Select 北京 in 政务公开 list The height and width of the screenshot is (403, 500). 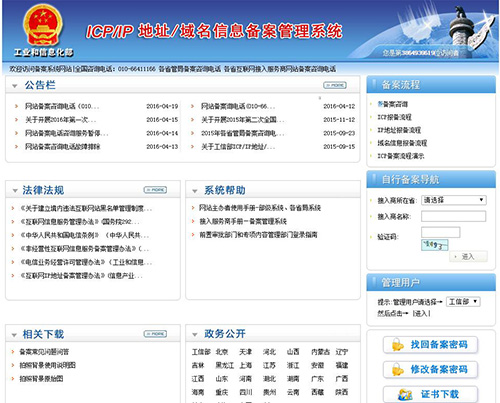coord(222,352)
